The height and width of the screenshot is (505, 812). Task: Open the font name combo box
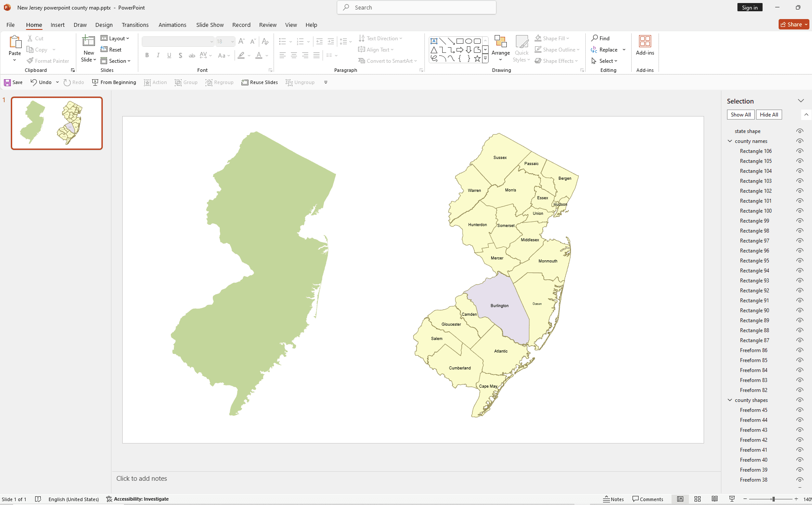[178, 42]
